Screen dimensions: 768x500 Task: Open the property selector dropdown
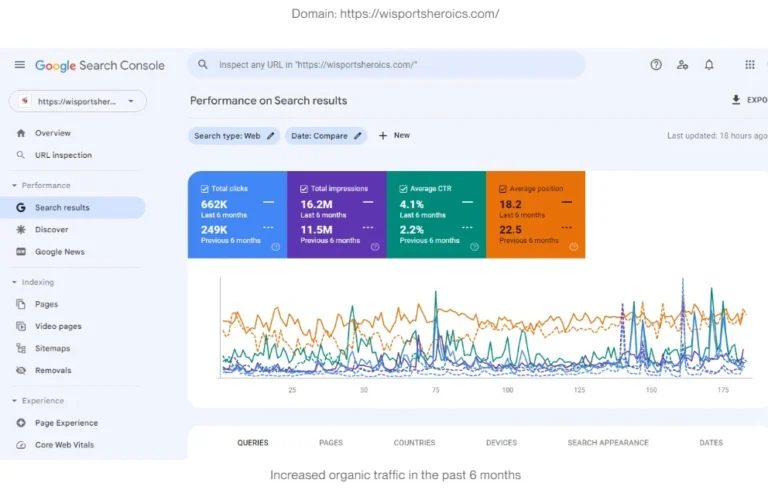pos(77,101)
